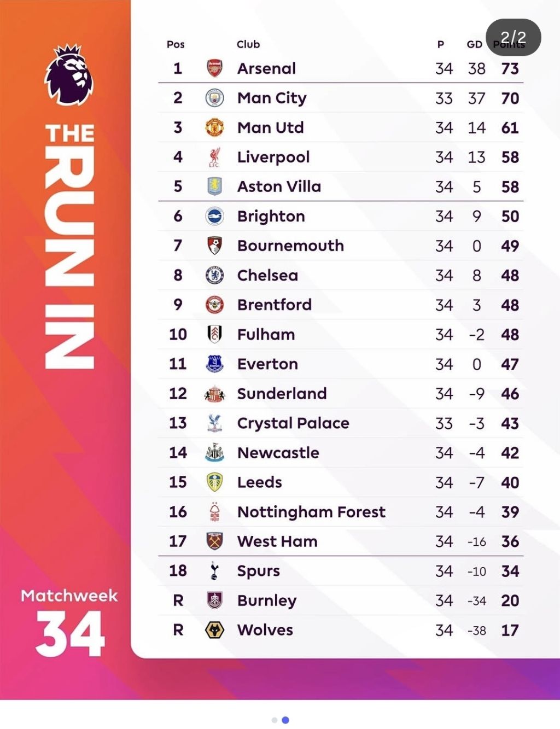Image resolution: width=560 pixels, height=729 pixels.
Task: Select the Nottingham Forest club name
Action: 311,512
